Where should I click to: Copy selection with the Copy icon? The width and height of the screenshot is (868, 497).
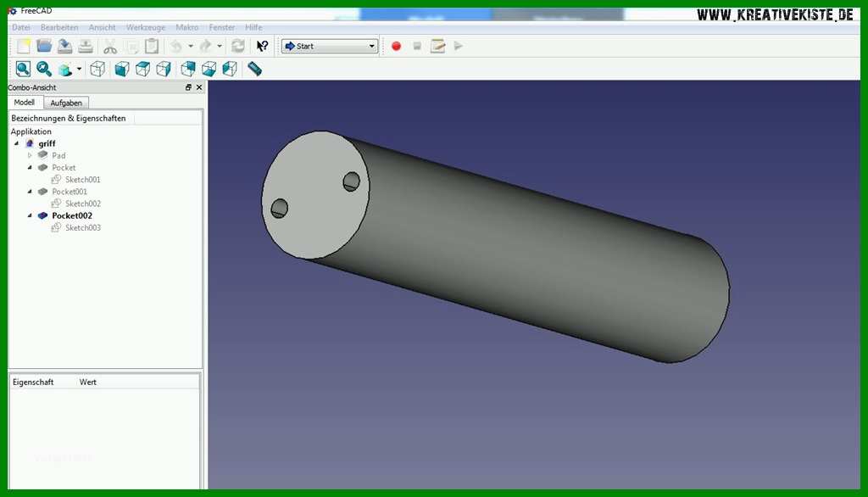[131, 46]
